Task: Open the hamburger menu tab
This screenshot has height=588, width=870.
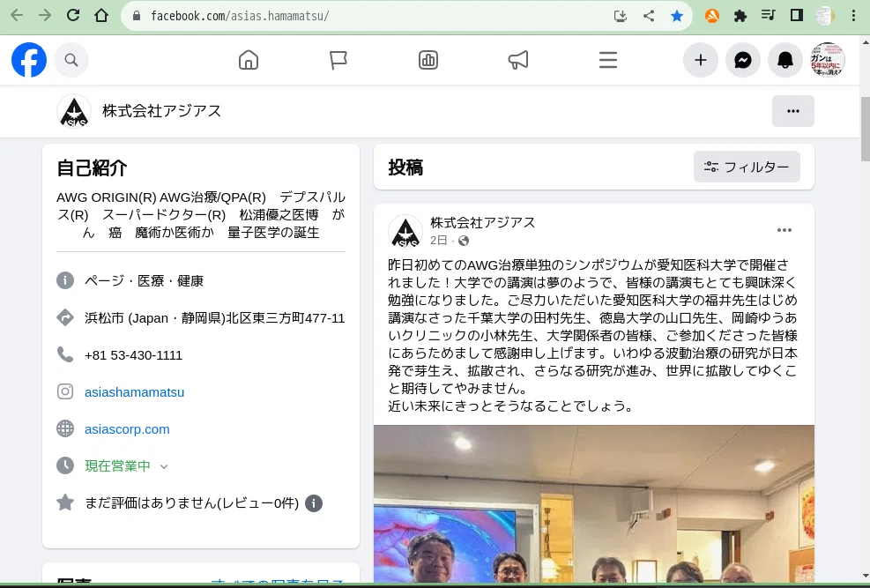Action: click(608, 60)
